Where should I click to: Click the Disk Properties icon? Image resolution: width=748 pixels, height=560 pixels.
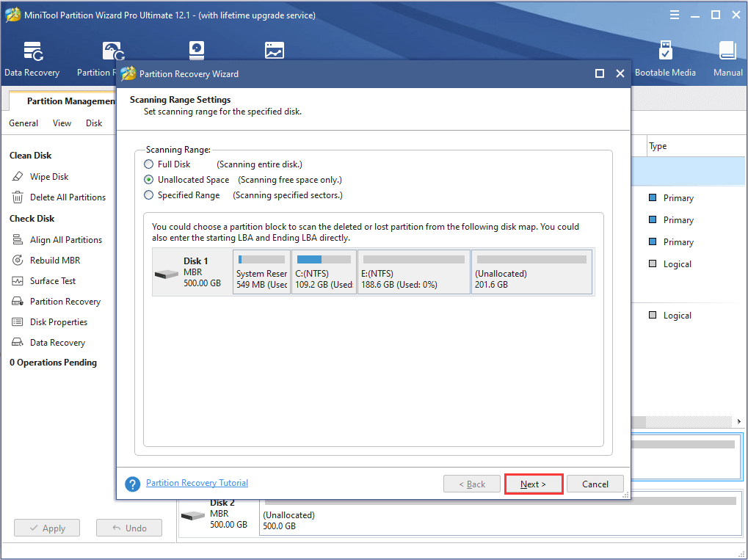pos(18,322)
